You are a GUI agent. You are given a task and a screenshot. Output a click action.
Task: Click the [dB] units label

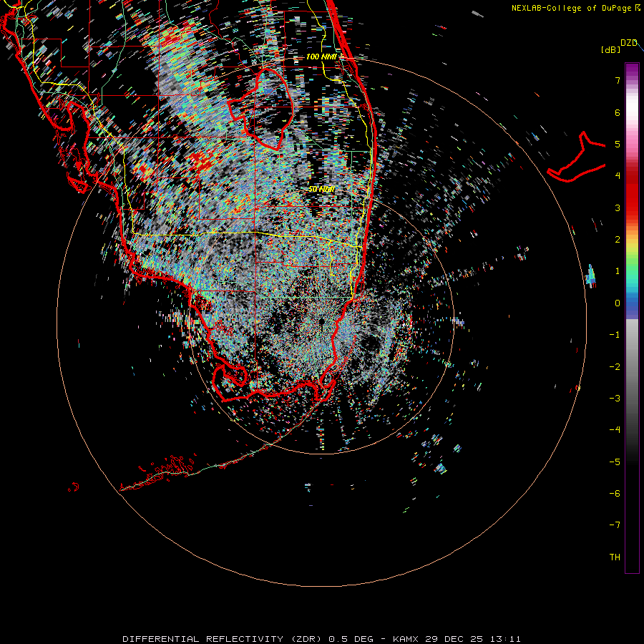[x=611, y=49]
